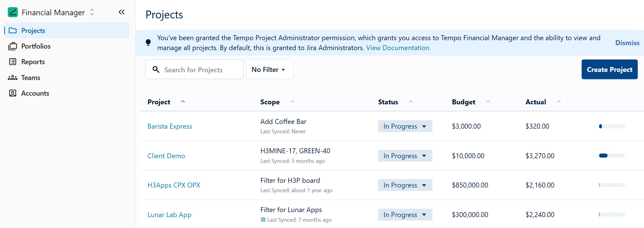Collapse the sidebar with double-chevron icon
Screen dimensions: 644x228
(122, 12)
